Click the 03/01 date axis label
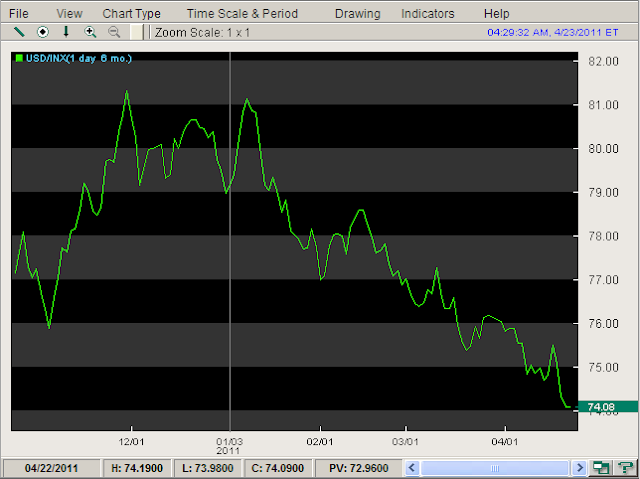The width and height of the screenshot is (640, 479). pos(405,441)
